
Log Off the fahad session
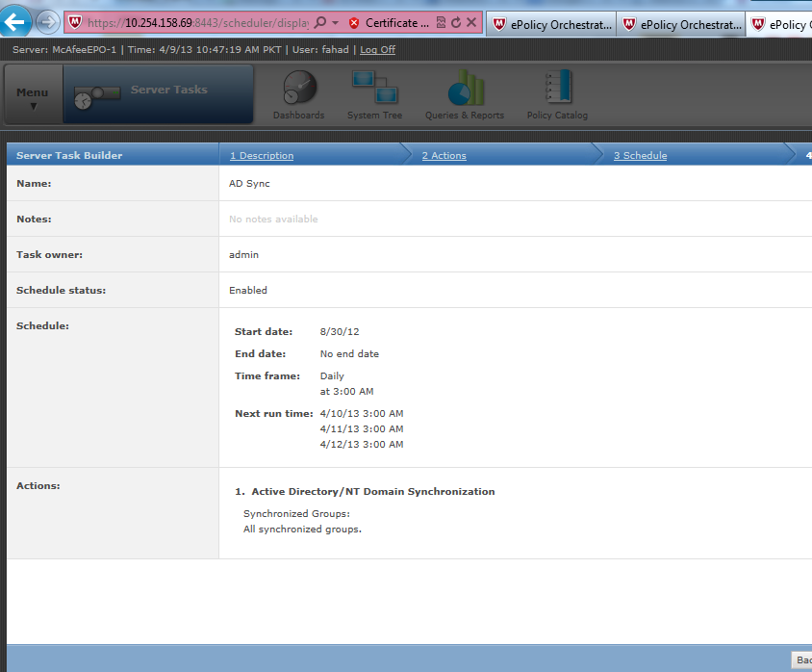(377, 49)
